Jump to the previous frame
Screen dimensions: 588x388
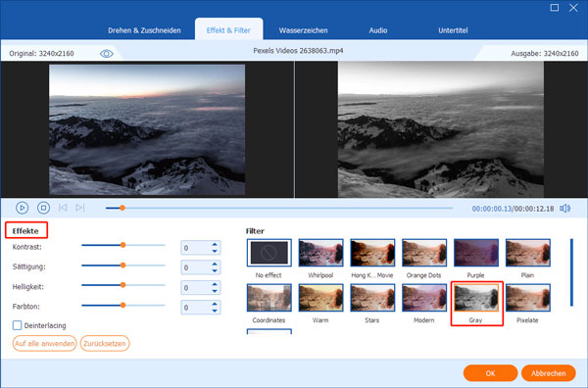pos(63,208)
